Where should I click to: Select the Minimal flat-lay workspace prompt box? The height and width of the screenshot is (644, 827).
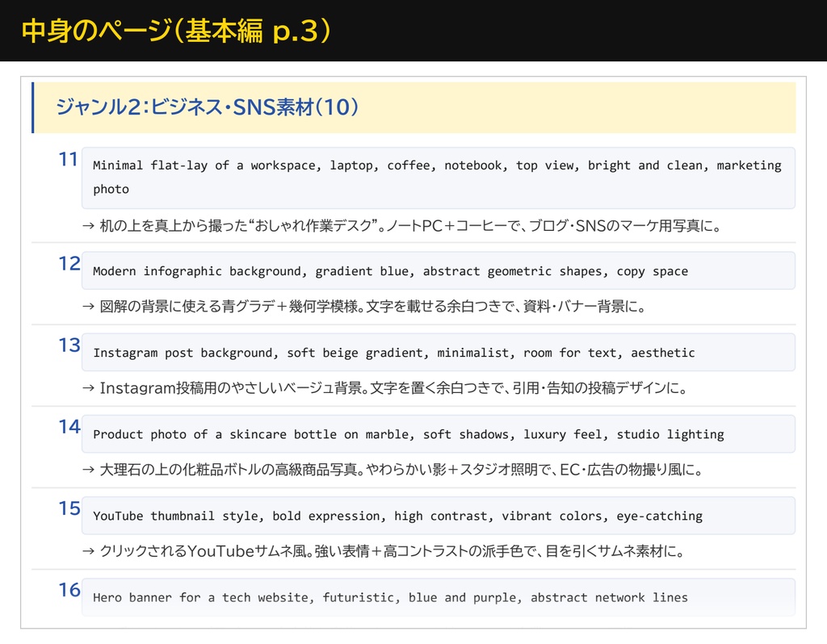439,178
